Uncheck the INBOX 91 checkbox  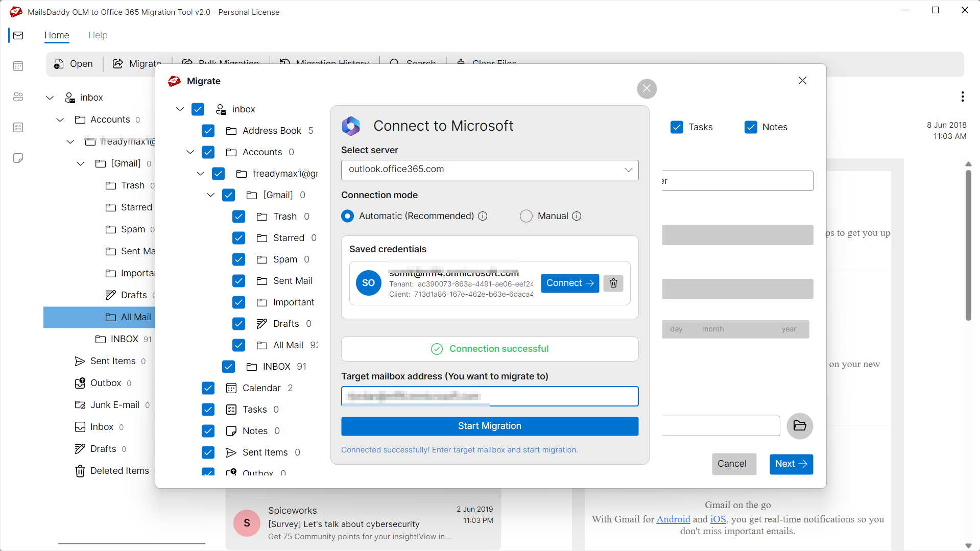228,367
